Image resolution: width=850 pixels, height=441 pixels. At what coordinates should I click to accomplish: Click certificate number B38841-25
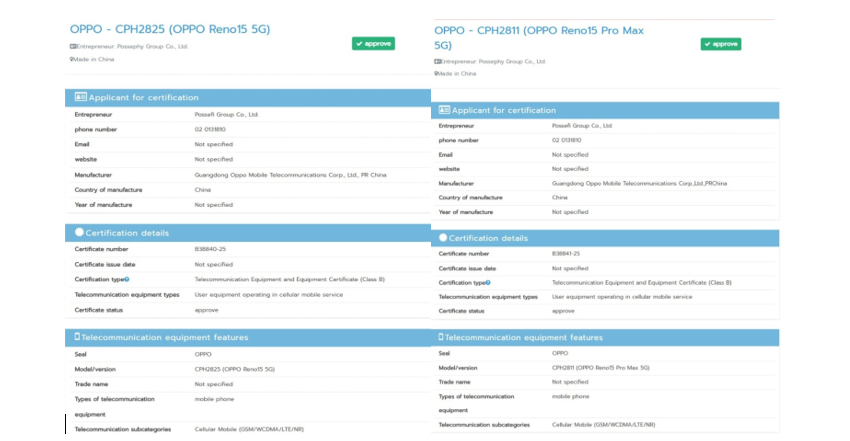566,254
